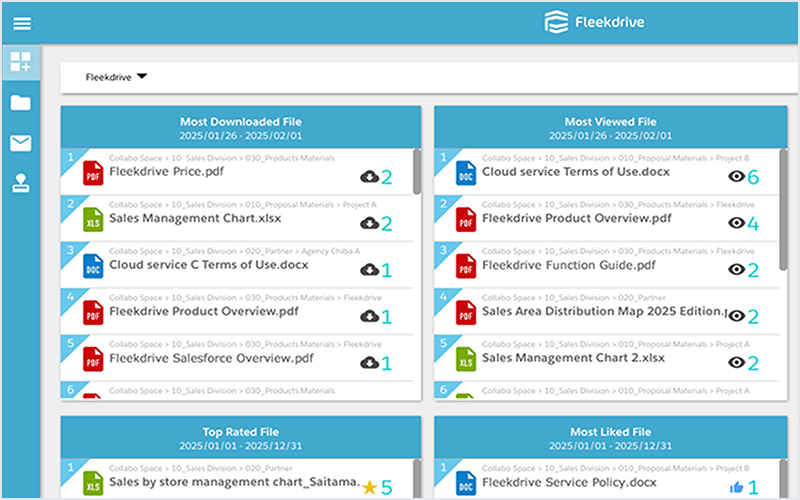Click the Most Downloaded File list scrollbar
This screenshot has width=800, height=500.
point(417,171)
